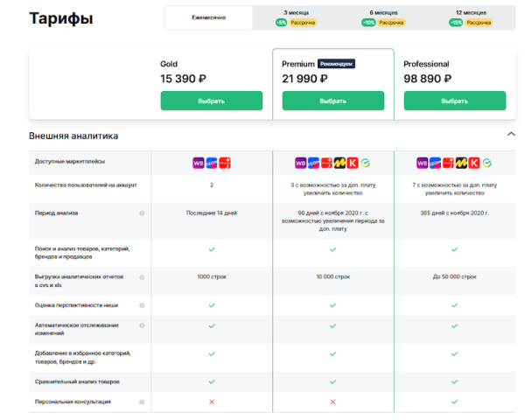Switch to the "6 месяцев" billing tab
Image resolution: width=525 pixels, height=420 pixels.
tap(384, 17)
